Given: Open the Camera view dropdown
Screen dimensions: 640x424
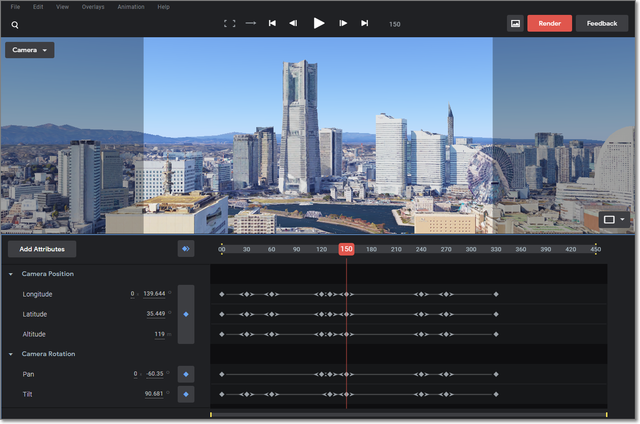Looking at the screenshot, I should click(30, 49).
